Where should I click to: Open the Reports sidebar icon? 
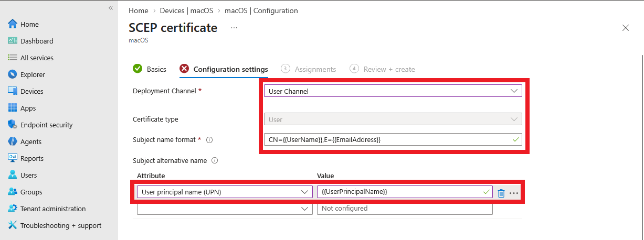[x=13, y=158]
